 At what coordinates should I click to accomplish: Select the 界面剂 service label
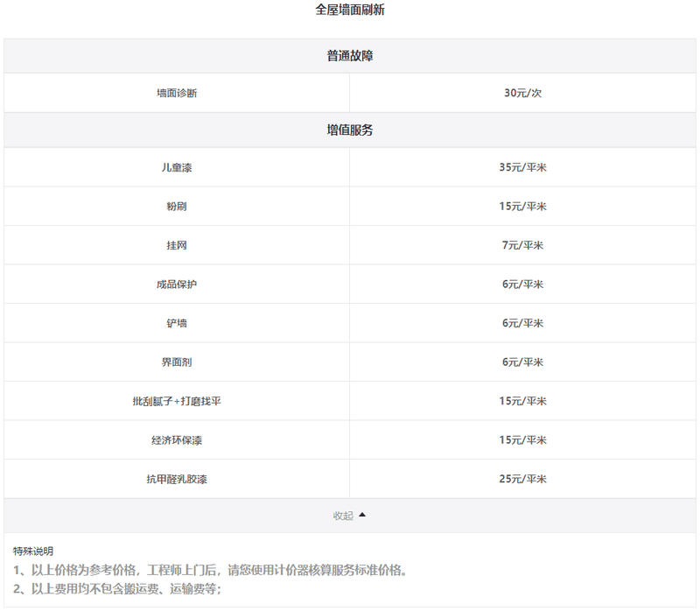(x=177, y=362)
